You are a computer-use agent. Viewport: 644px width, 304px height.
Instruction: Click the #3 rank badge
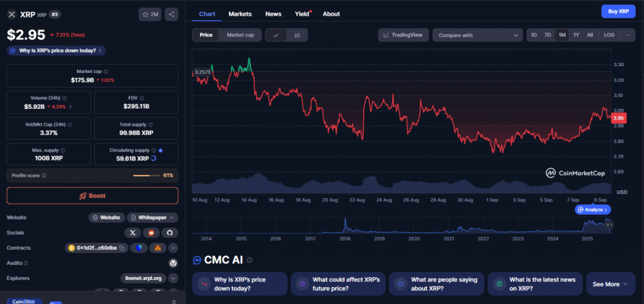(x=55, y=14)
